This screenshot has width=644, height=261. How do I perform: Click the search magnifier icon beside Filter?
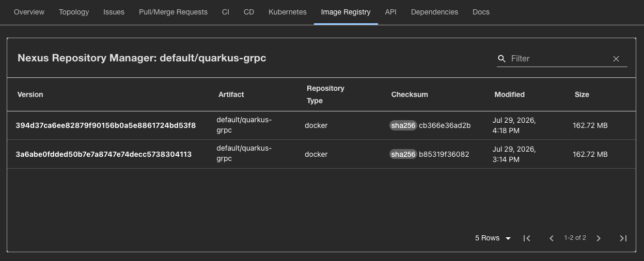click(x=501, y=59)
